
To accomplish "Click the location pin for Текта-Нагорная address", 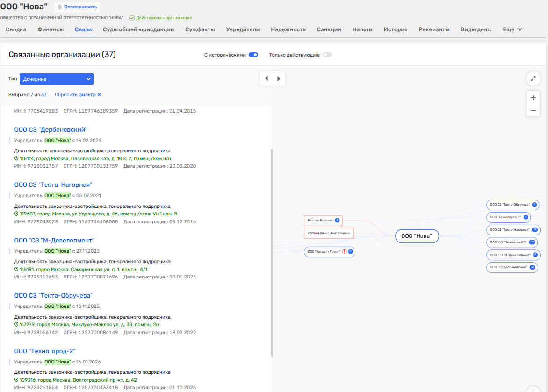I will click(16, 214).
